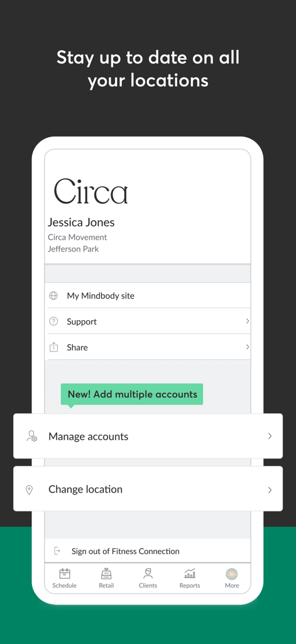Switch to the Clients tab label
Screen dimensions: 296x644
148,586
